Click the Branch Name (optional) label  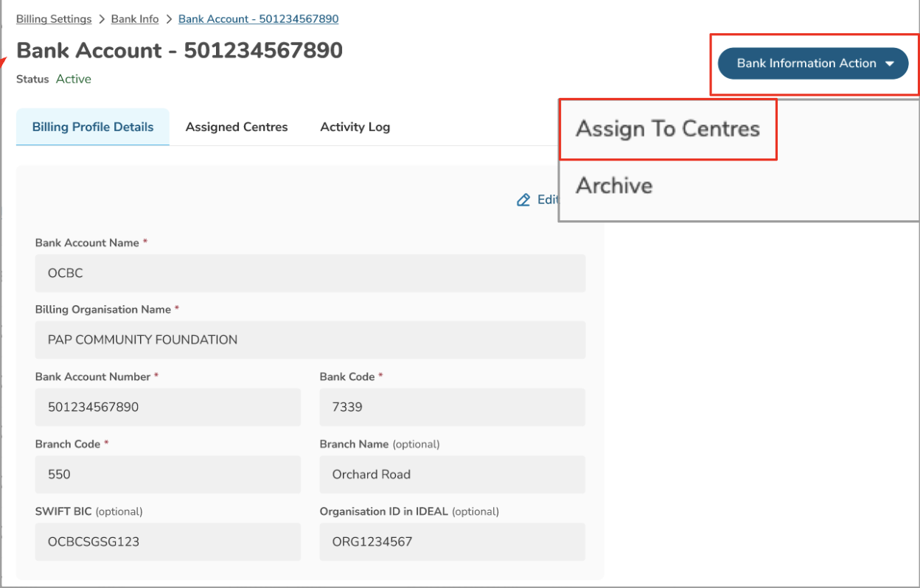380,444
